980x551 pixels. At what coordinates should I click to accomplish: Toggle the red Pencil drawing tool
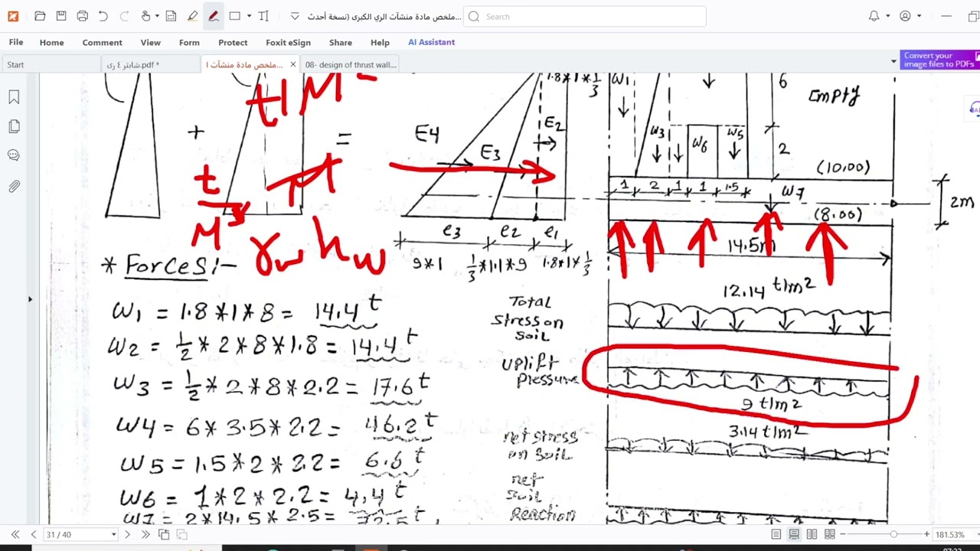click(214, 16)
